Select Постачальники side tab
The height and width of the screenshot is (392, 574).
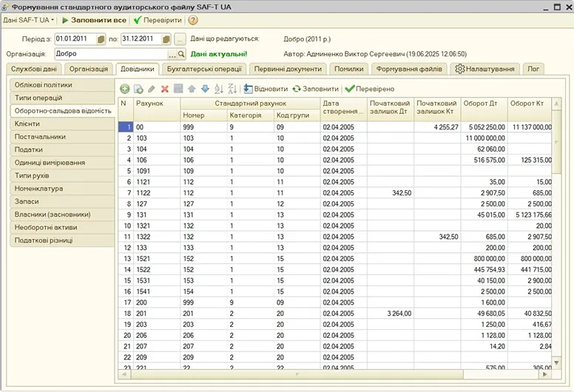[x=62, y=137]
